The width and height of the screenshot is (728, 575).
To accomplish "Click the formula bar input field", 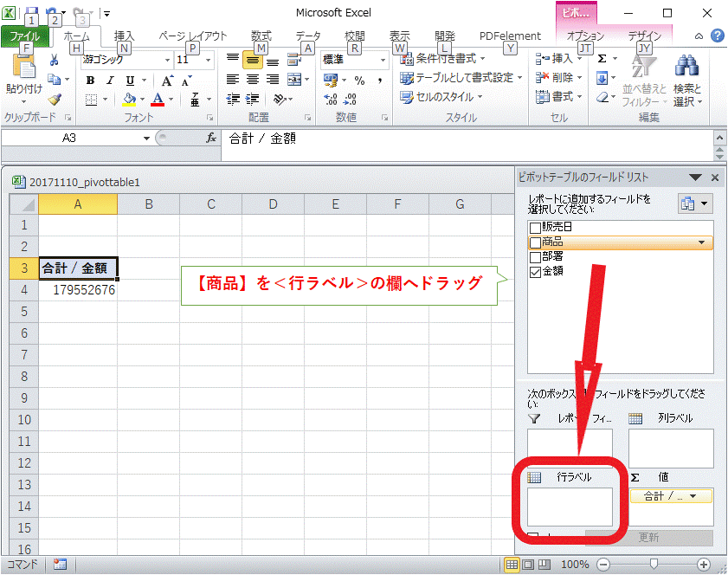I will point(467,139).
